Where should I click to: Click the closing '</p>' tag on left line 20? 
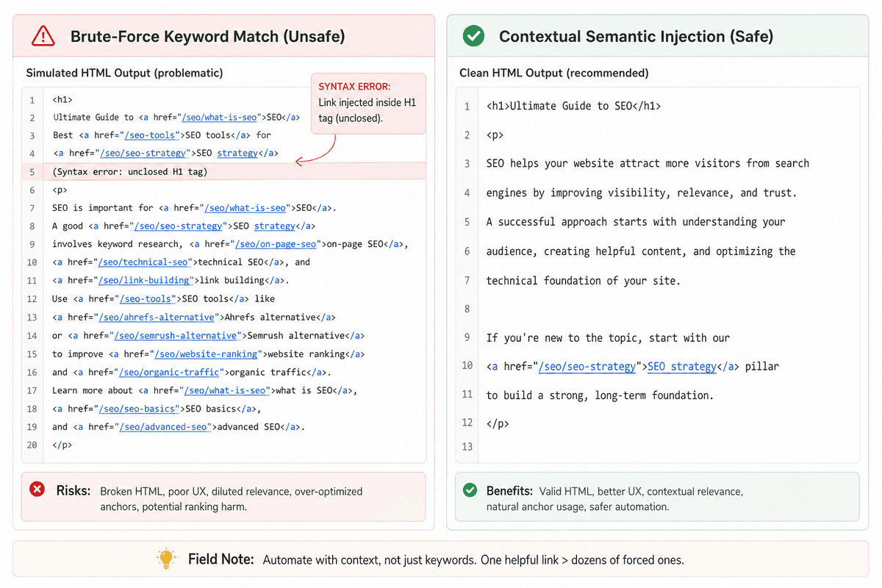pos(62,445)
